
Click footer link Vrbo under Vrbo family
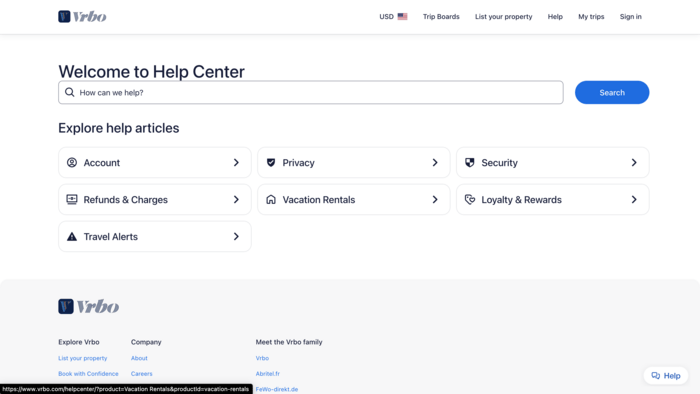(x=262, y=358)
